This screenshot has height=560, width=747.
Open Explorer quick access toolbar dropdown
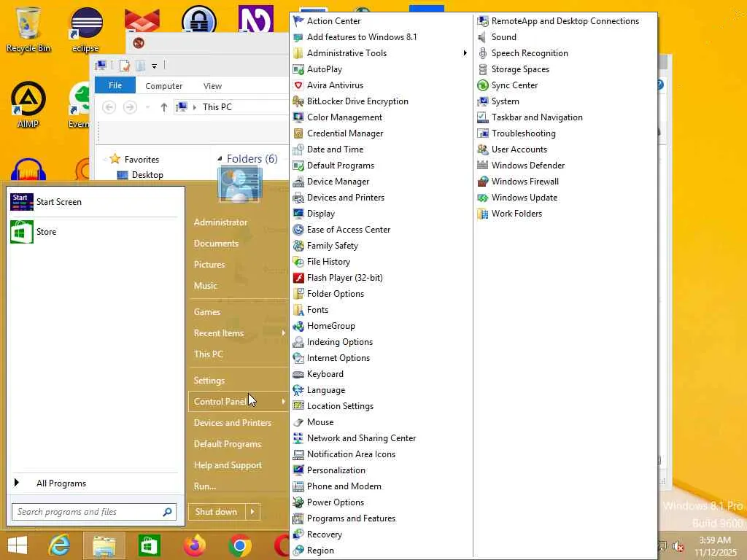(155, 66)
